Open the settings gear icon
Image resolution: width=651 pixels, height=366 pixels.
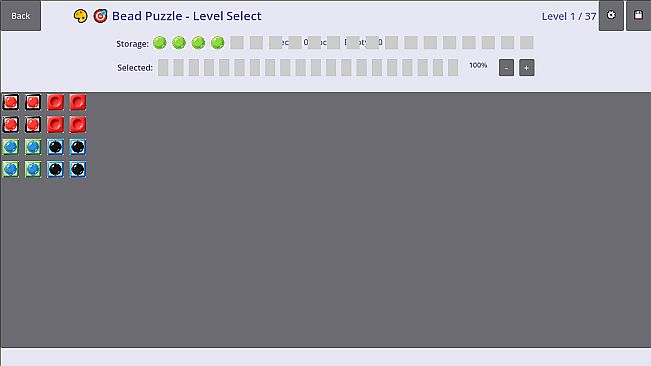pyautogui.click(x=611, y=15)
